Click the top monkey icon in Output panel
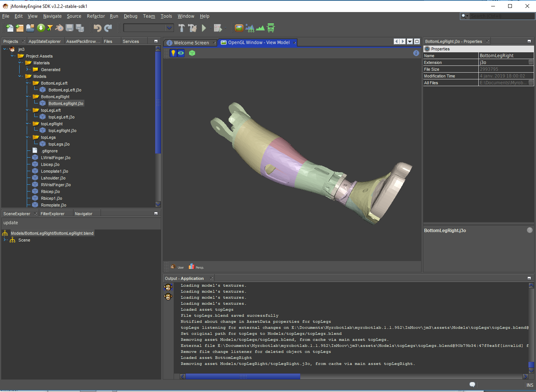Screen dimensions: 536x392 (168, 288)
